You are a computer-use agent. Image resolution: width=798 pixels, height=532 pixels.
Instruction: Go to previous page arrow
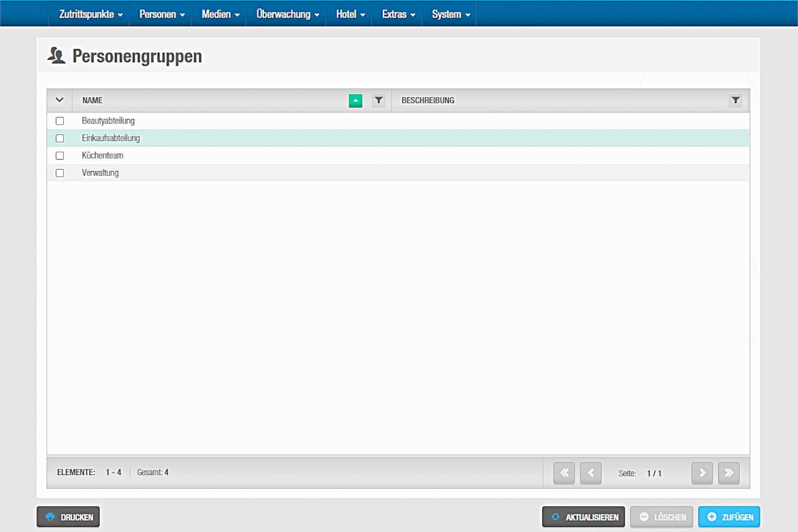[x=591, y=473]
